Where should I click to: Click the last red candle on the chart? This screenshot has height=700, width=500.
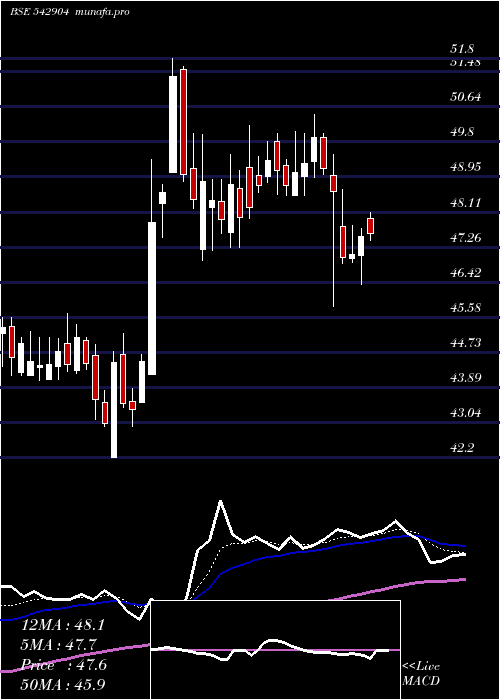tap(370, 226)
